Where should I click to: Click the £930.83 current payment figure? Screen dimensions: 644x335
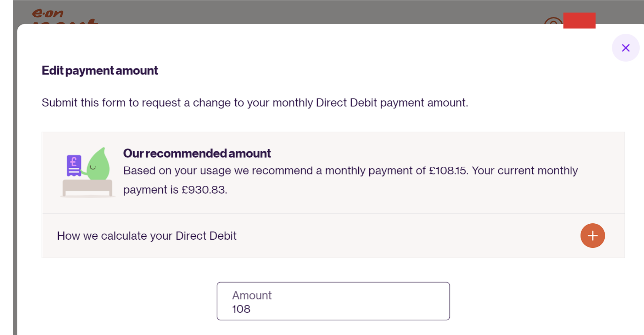[204, 190]
